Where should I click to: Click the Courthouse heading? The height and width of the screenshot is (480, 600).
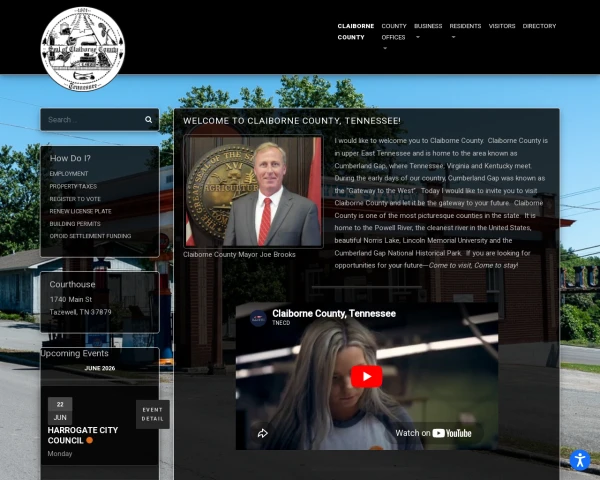click(x=72, y=284)
